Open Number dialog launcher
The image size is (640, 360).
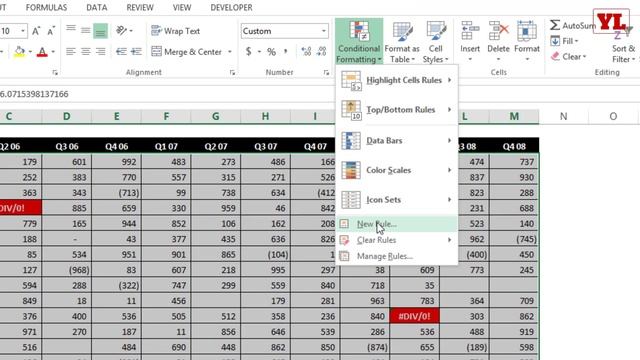point(326,73)
